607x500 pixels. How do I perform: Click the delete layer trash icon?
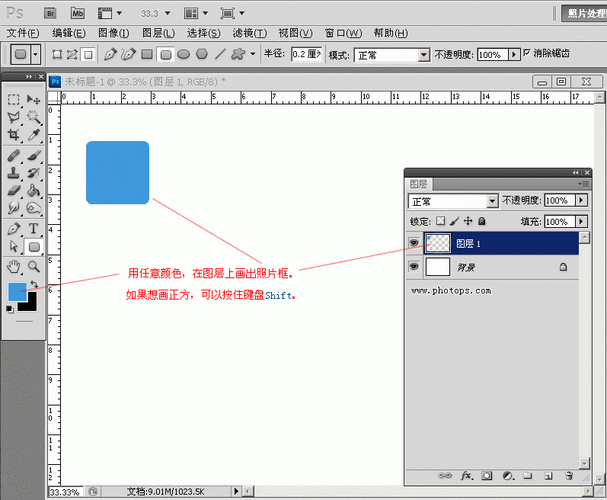tap(568, 475)
